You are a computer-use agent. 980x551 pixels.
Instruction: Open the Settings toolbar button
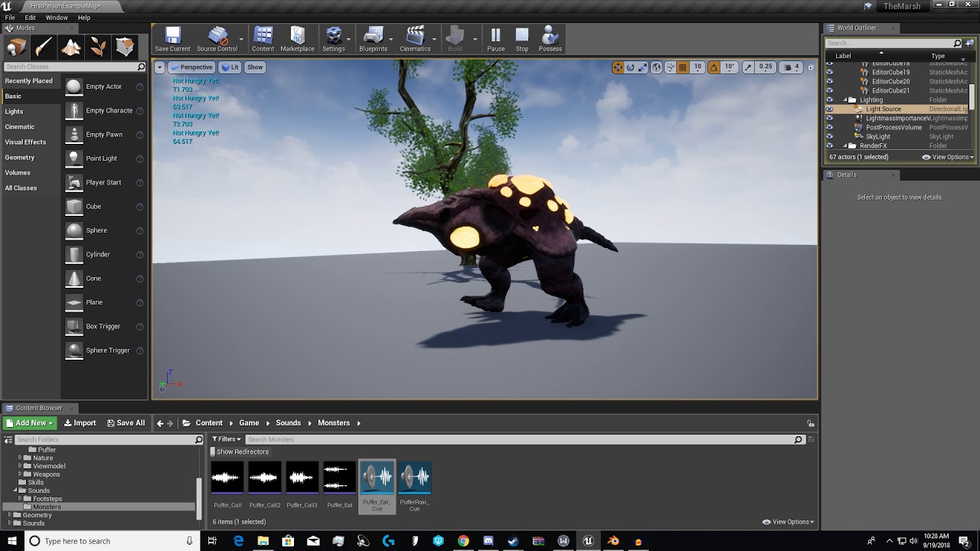click(x=334, y=40)
